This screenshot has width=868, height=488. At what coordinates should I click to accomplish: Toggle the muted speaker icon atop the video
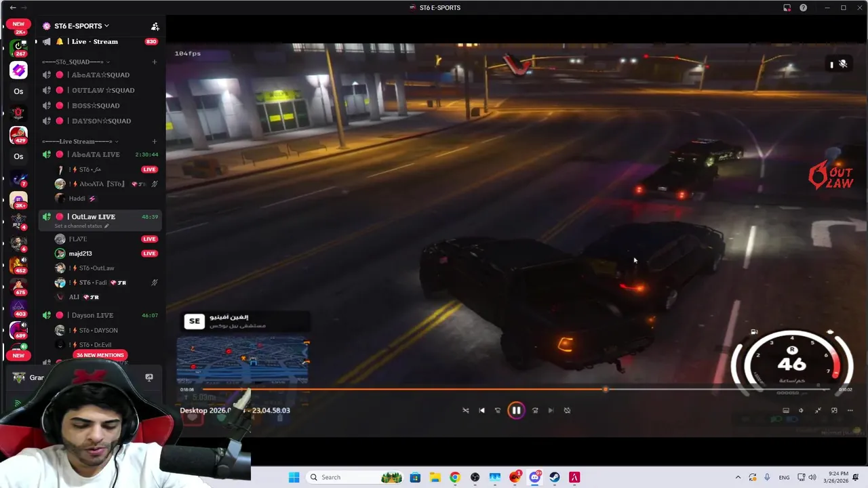843,64
